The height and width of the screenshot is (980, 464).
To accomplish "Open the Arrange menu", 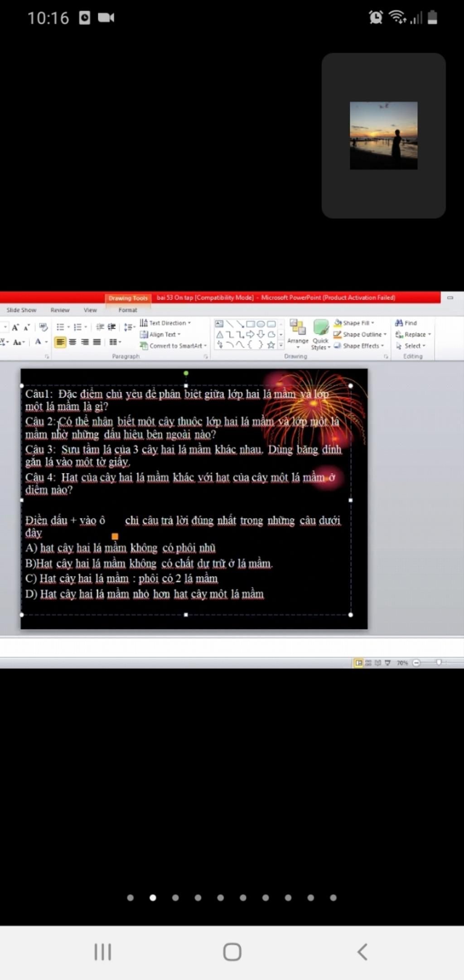I will point(298,333).
